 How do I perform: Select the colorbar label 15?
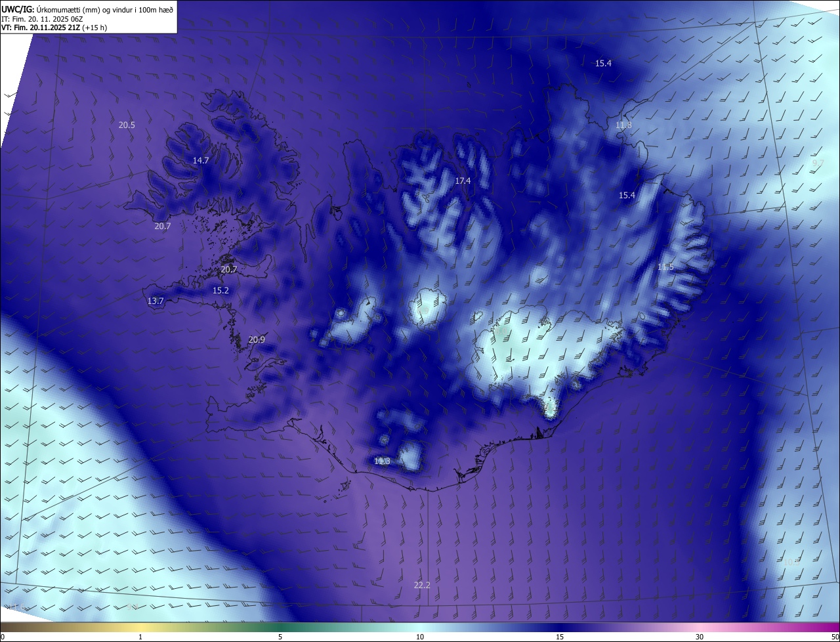click(560, 637)
